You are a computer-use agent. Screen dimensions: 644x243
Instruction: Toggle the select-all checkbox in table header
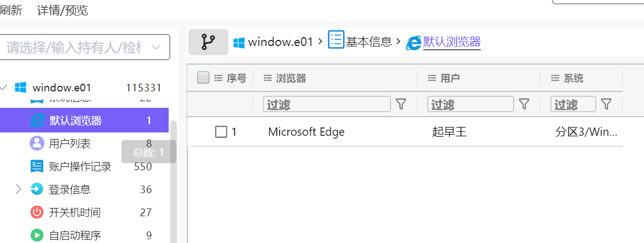tap(203, 78)
